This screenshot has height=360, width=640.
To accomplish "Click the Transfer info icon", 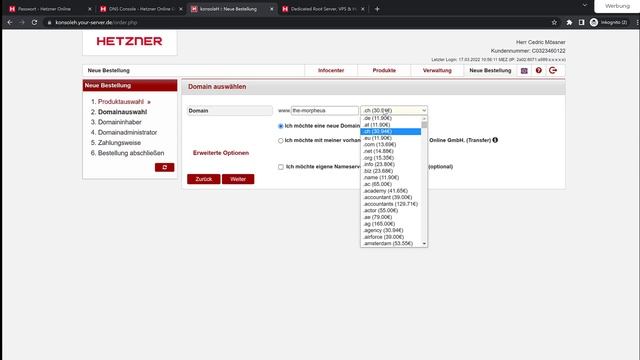I will tap(495, 140).
